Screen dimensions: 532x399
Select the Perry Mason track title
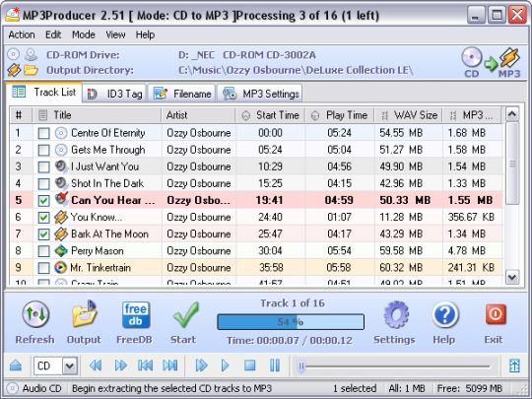97,251
